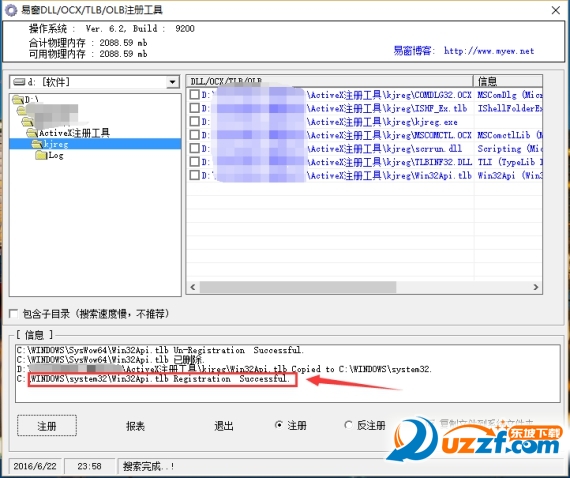
Task: Select the 反注册 radio button
Action: [348, 425]
